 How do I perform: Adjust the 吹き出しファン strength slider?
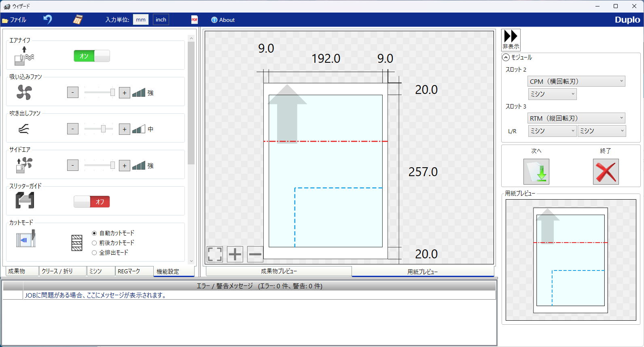pyautogui.click(x=100, y=129)
